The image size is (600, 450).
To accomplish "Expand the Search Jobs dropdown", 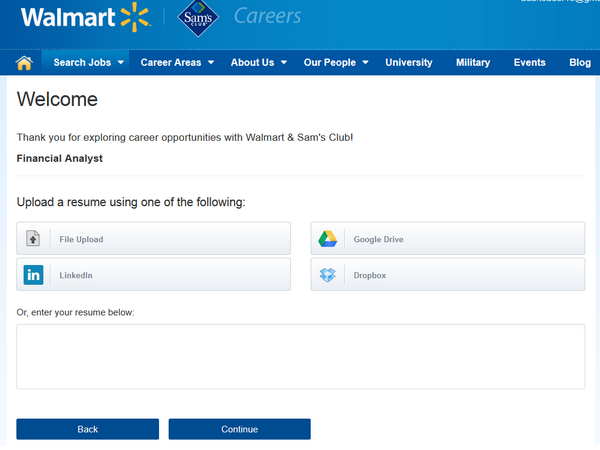I will [88, 62].
